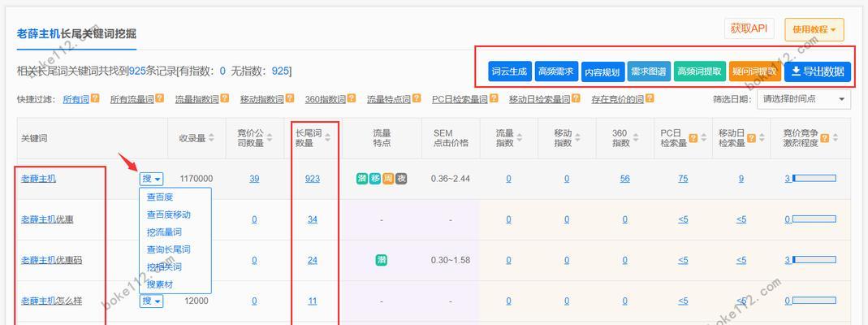Click the 导出数据 export button
This screenshot has width=868, height=325.
pos(818,71)
